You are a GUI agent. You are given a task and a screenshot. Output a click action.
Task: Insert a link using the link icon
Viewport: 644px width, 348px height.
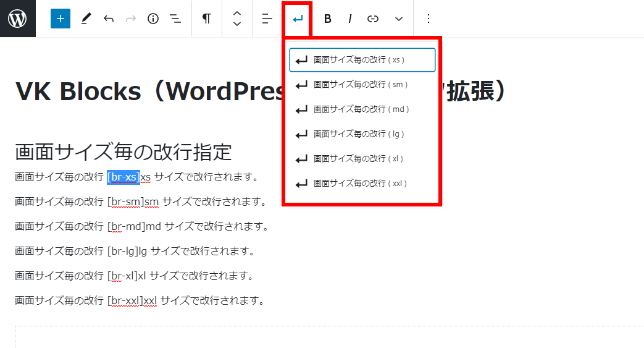pos(372,19)
